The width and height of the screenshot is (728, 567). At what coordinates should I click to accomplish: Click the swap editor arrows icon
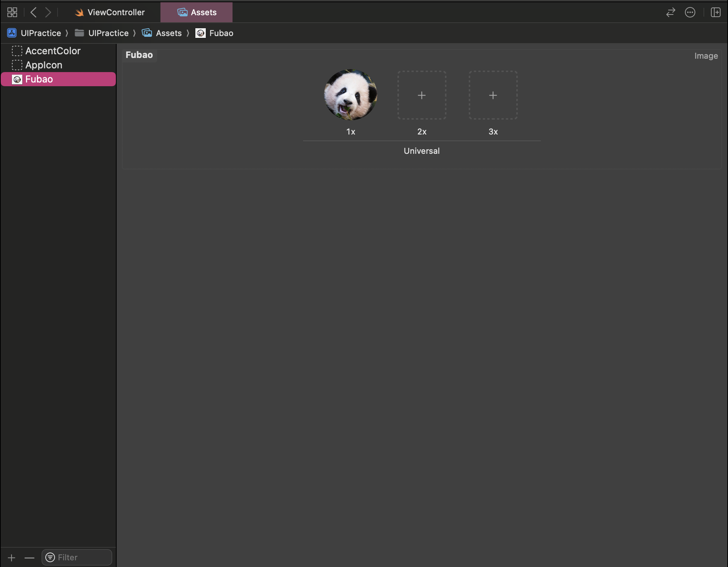click(670, 12)
